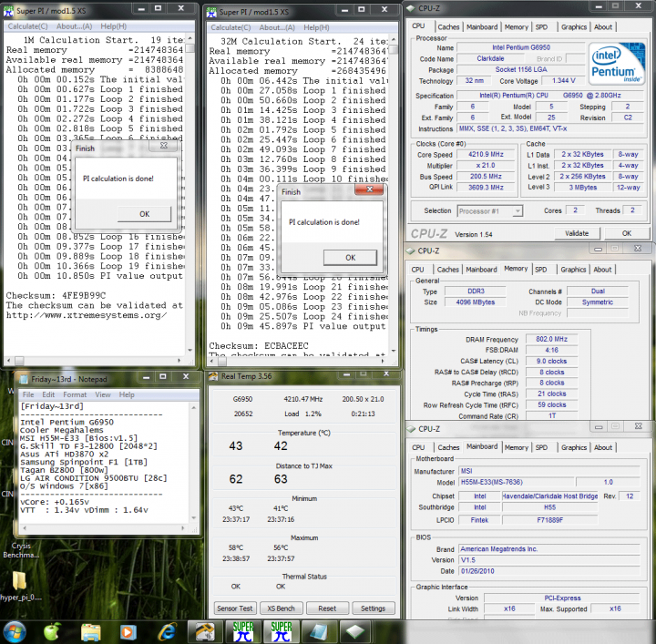Open Internet Explorer from the taskbar
This screenshot has height=644, width=656.
coord(167,632)
